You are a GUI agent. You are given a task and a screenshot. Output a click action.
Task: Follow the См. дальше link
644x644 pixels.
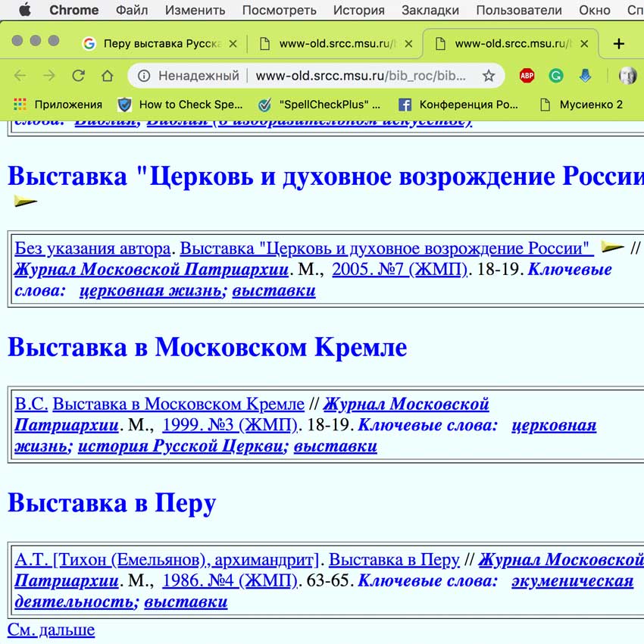point(51,630)
